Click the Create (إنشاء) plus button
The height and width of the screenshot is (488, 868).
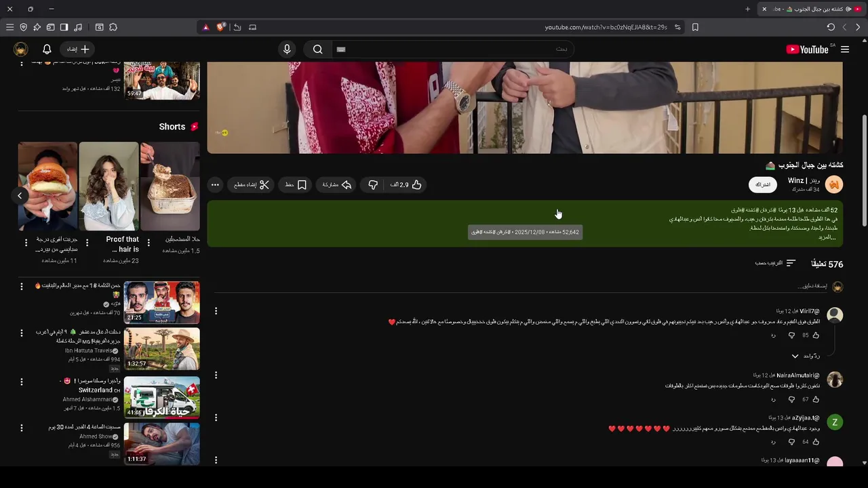point(78,49)
